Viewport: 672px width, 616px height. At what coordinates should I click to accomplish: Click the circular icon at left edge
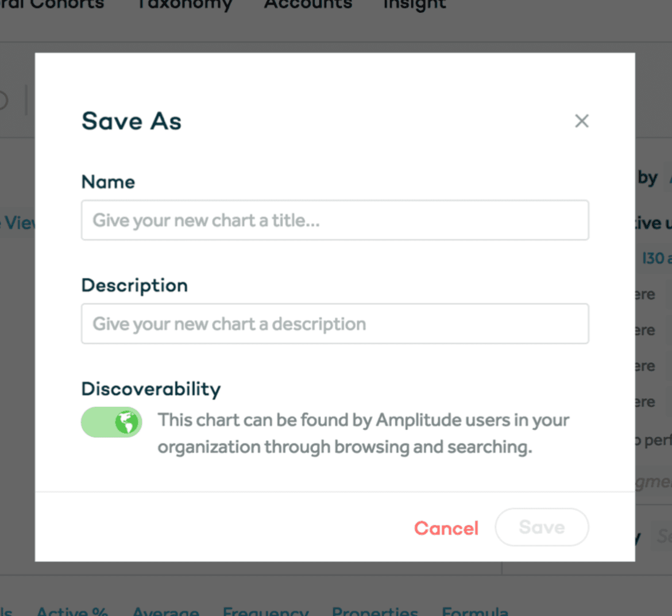tap(3, 101)
